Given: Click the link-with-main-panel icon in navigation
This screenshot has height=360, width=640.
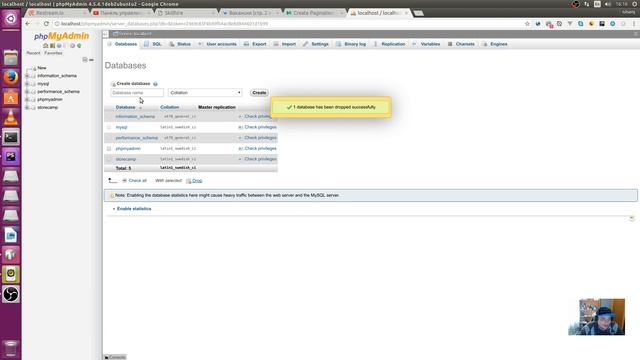Looking at the screenshot, I should pos(91,60).
